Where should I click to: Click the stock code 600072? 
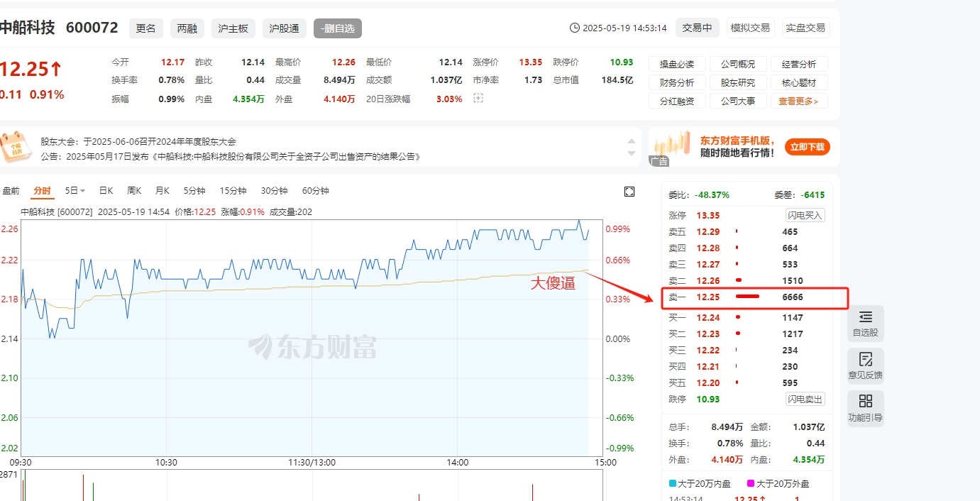click(x=92, y=28)
